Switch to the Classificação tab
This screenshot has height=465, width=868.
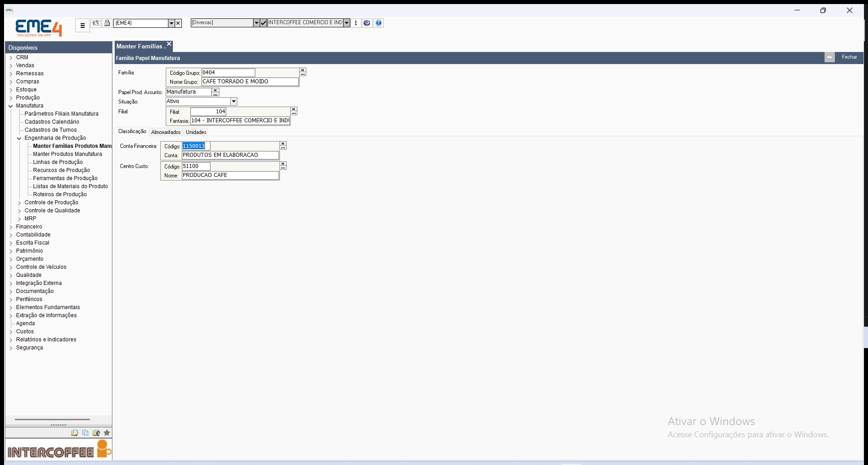click(132, 131)
